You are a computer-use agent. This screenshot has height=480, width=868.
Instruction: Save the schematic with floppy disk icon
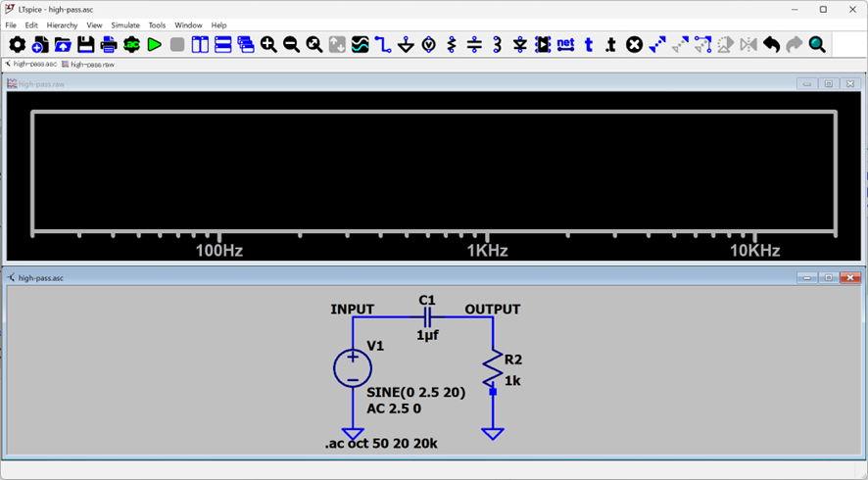coord(85,45)
